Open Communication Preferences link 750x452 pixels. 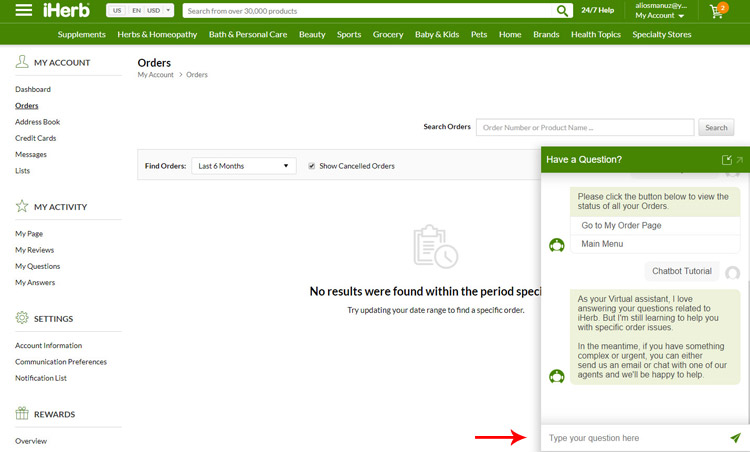click(x=61, y=361)
